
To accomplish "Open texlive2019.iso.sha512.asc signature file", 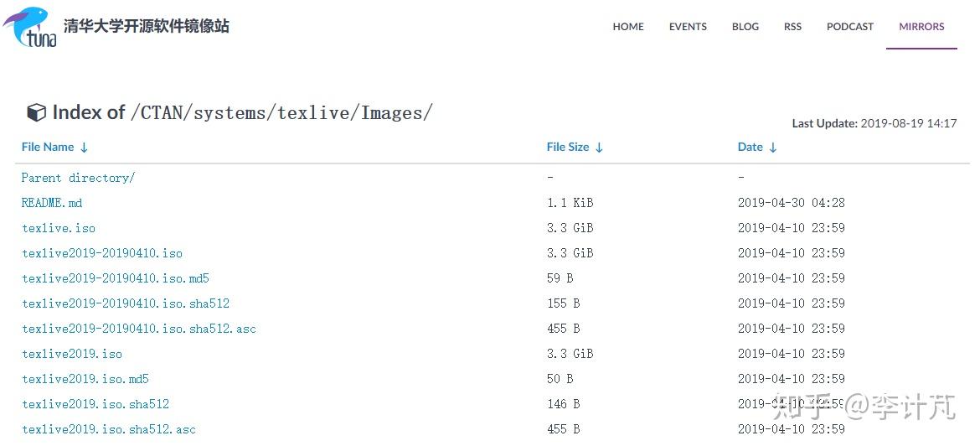I will [x=109, y=429].
